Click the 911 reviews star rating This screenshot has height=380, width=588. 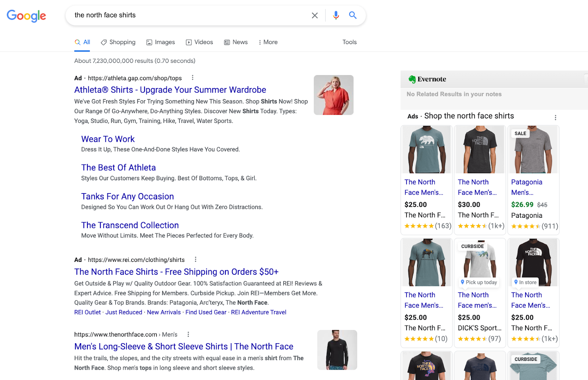pos(534,226)
